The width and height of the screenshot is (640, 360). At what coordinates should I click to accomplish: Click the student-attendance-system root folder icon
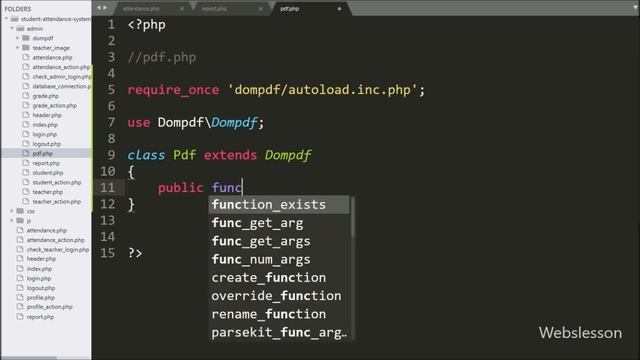click(14, 19)
